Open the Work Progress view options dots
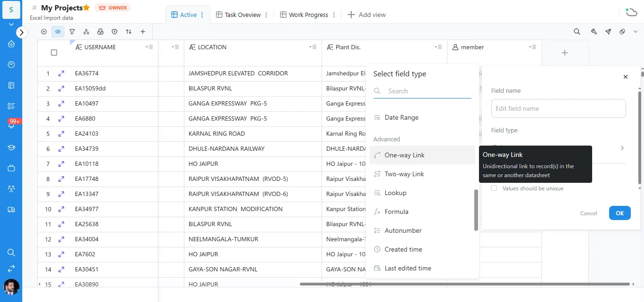The image size is (644, 302). tap(334, 15)
